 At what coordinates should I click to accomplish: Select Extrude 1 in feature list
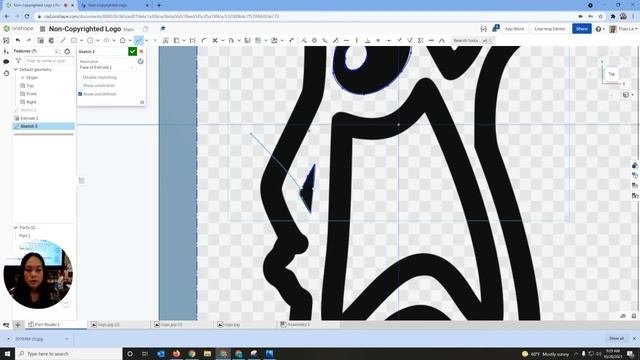pyautogui.click(x=29, y=118)
